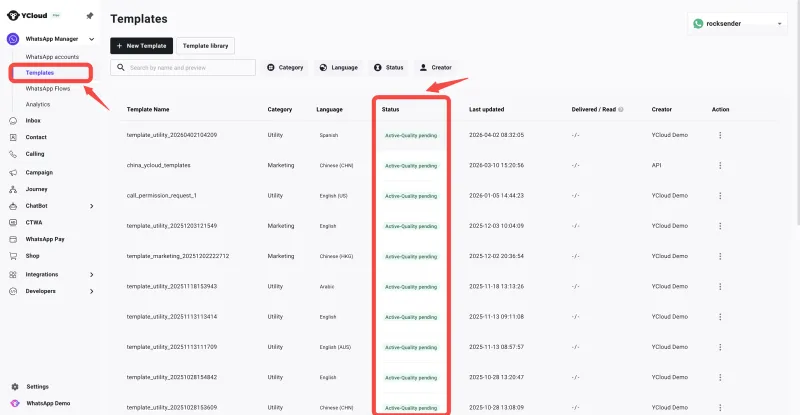This screenshot has height=415, width=800.
Task: Expand the ChatBot submenu
Action: click(x=92, y=206)
